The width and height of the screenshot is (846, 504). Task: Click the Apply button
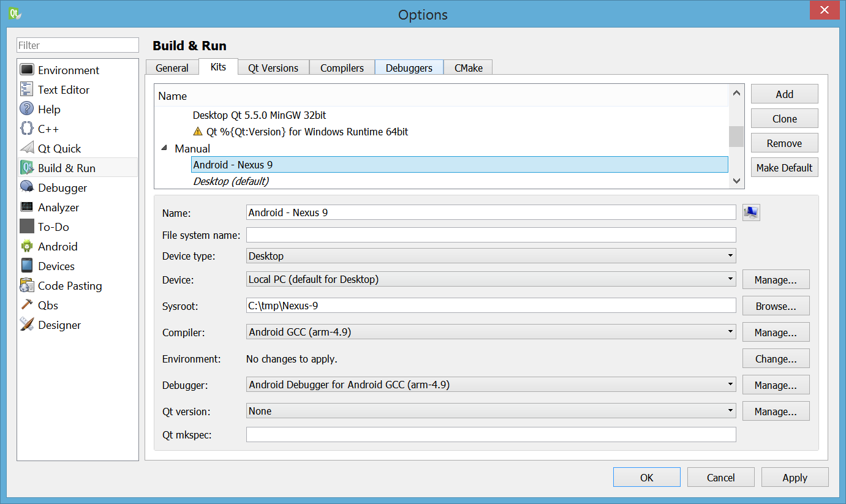pos(795,477)
